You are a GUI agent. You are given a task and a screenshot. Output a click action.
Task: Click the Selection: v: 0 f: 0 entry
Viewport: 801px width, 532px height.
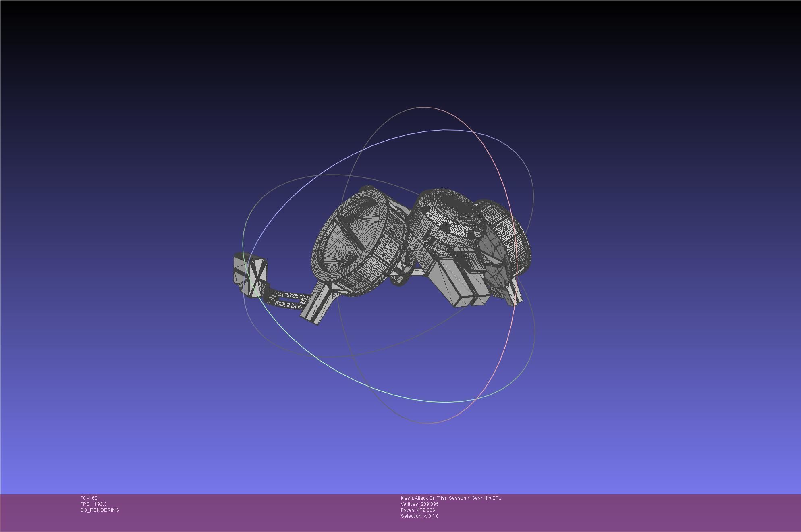coord(420,516)
